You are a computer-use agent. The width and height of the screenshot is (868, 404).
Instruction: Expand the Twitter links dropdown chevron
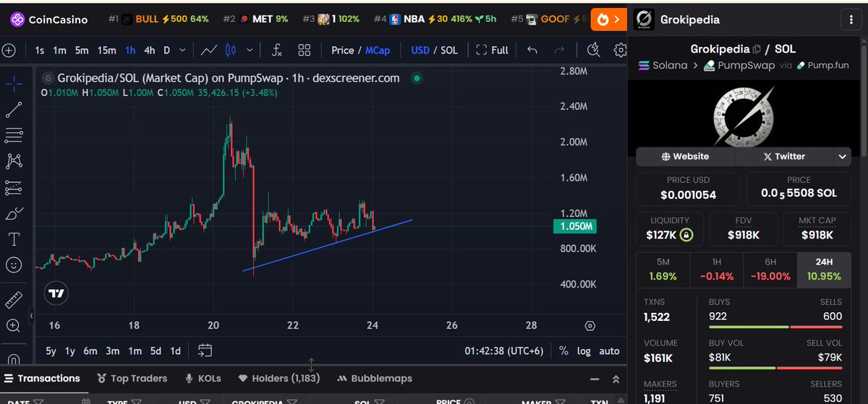pos(842,156)
